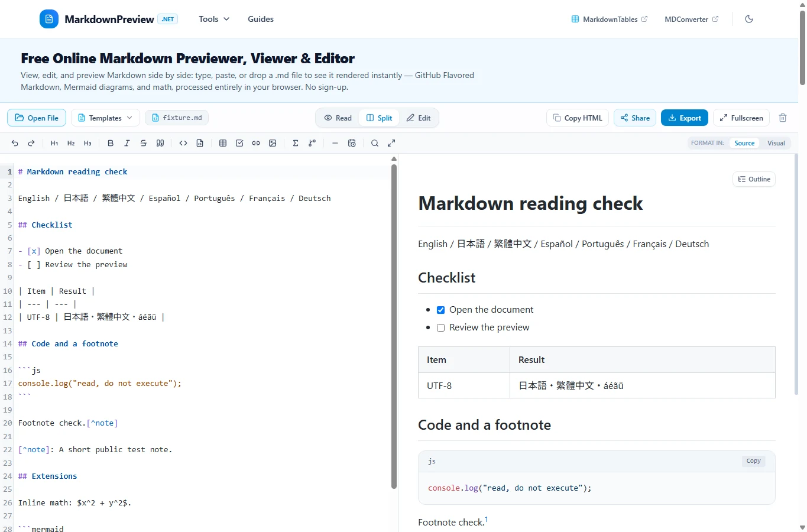Insert a horizontal rule

(x=335, y=143)
